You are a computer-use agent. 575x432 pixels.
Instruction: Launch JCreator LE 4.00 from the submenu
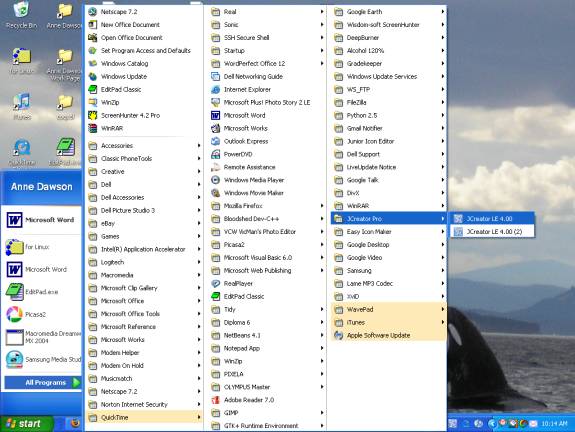pyautogui.click(x=492, y=219)
